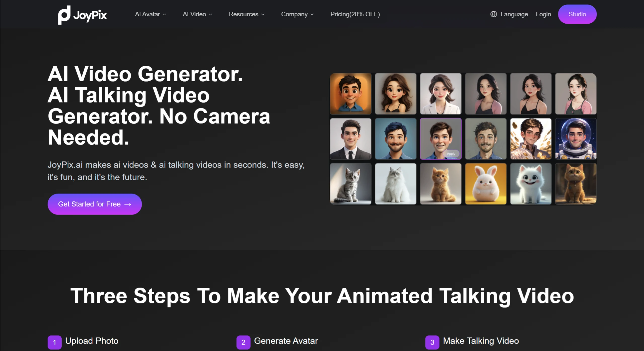The height and width of the screenshot is (351, 644).
Task: Select the smiling white fluffy cat avatar
Action: tap(530, 184)
